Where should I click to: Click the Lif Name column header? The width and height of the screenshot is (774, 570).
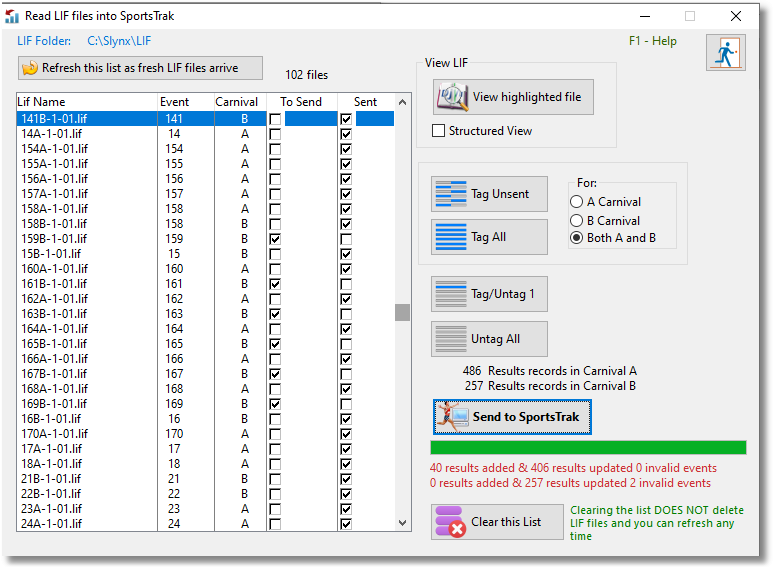tap(87, 102)
